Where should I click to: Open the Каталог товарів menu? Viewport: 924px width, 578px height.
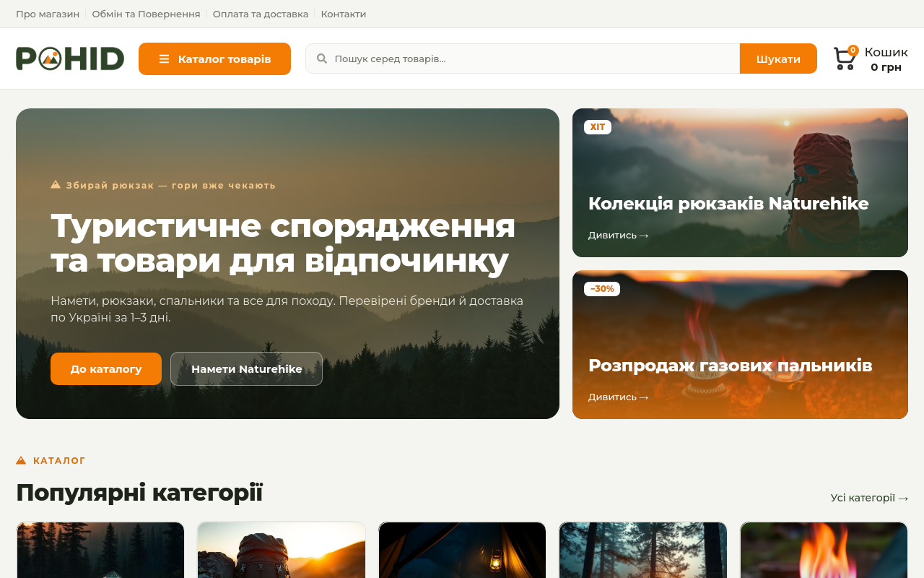pos(214,59)
